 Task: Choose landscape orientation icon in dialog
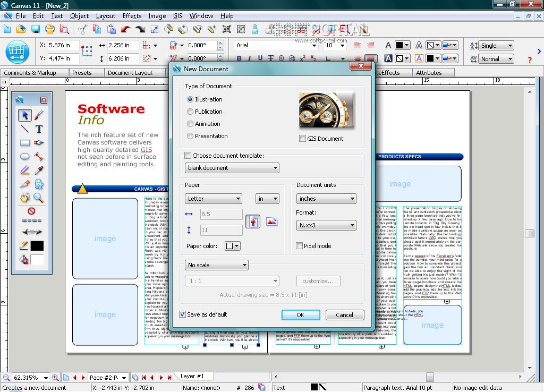click(x=271, y=221)
